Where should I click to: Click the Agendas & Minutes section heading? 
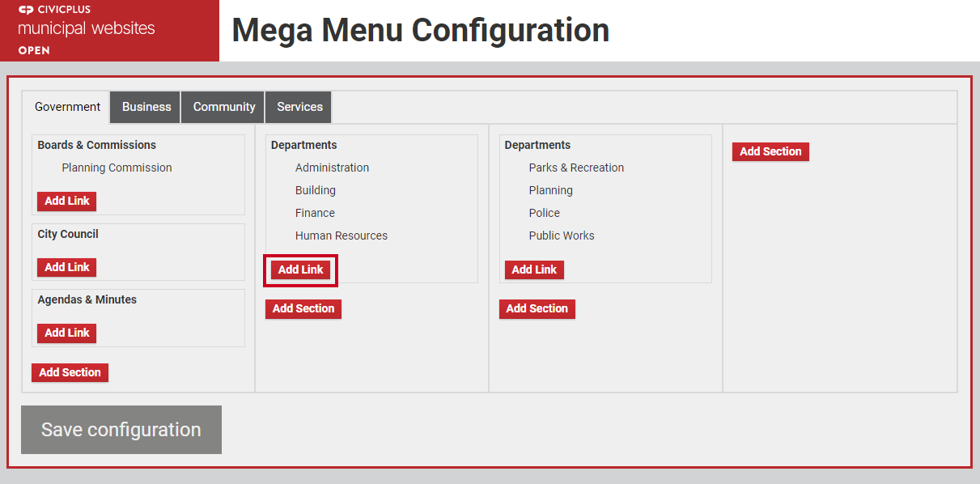click(87, 299)
